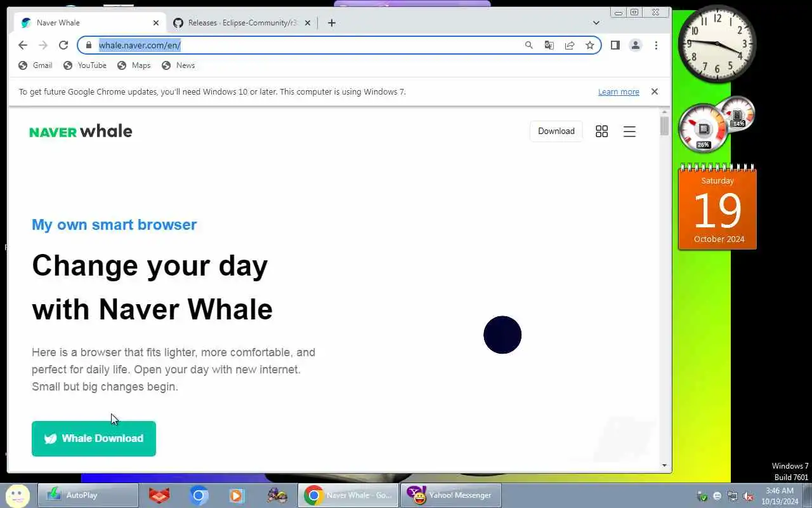
Task: Launch the blue Chromium taskbar icon
Action: tap(199, 495)
